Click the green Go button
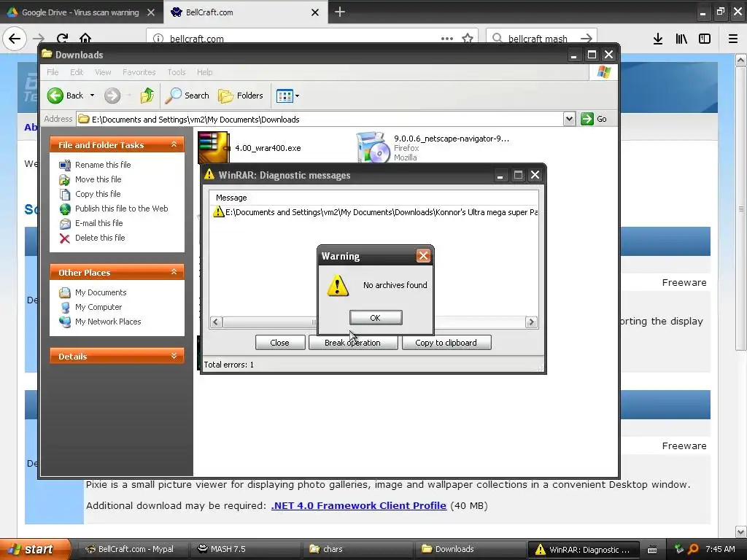 point(594,119)
